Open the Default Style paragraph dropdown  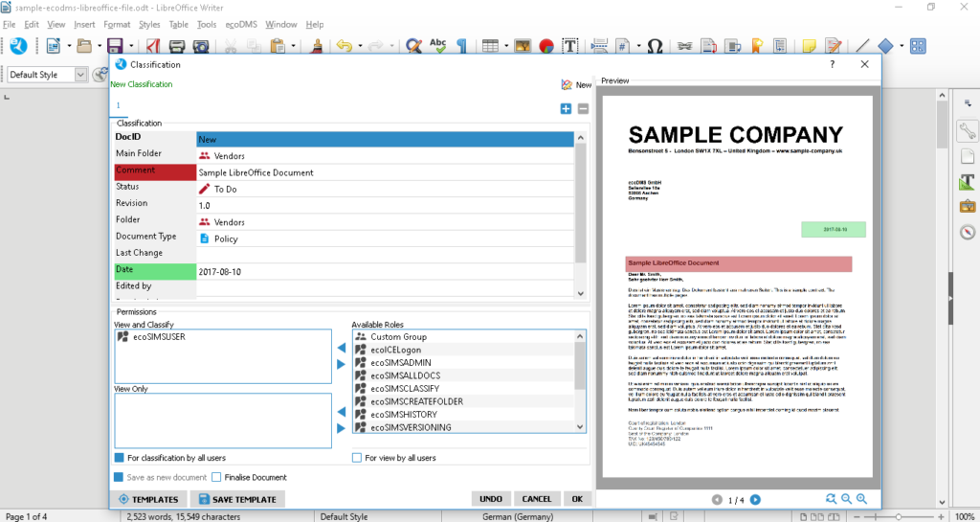(x=80, y=75)
